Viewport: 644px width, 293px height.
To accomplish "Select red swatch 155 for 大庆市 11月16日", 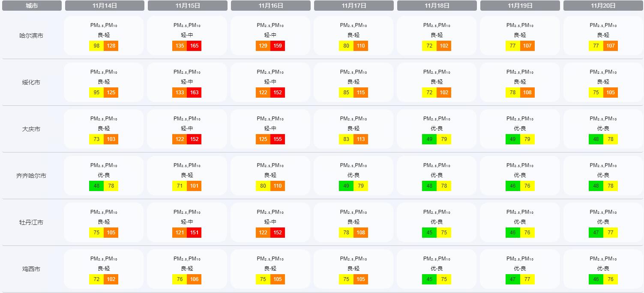I will pos(277,139).
